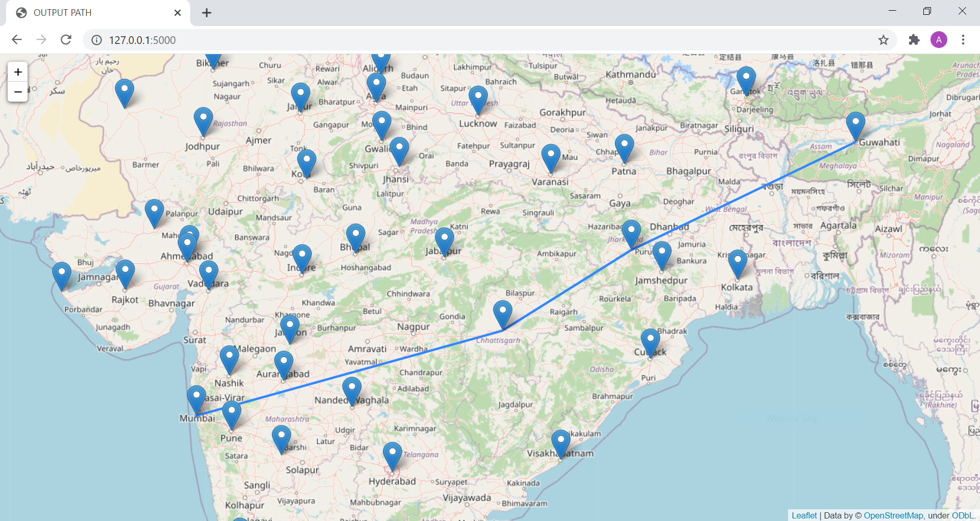Click the map marker at Jodhpur
The height and width of the screenshot is (521, 980).
pos(203,122)
